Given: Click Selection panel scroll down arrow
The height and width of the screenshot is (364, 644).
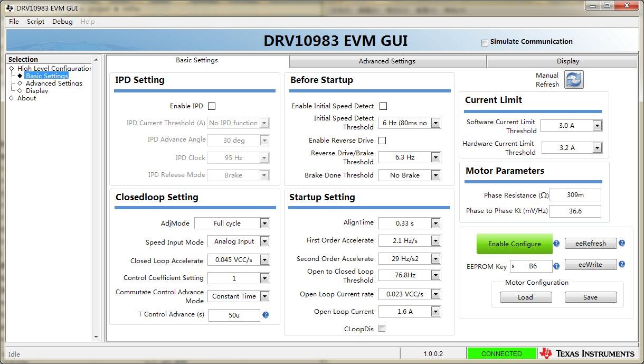Looking at the screenshot, I should pyautogui.click(x=96, y=337).
